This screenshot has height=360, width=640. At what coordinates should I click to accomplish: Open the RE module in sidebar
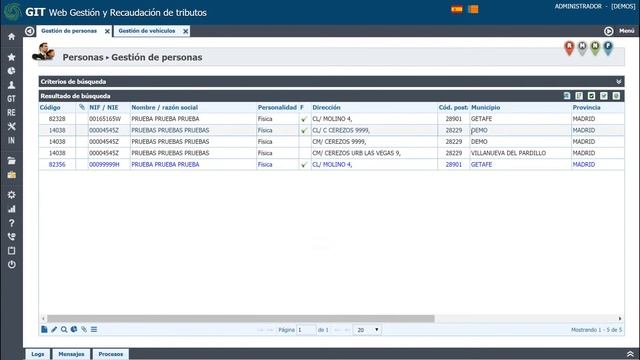click(x=11, y=113)
